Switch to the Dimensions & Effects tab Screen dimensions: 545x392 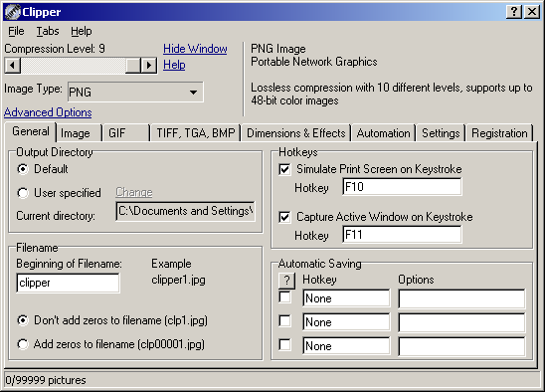point(296,133)
